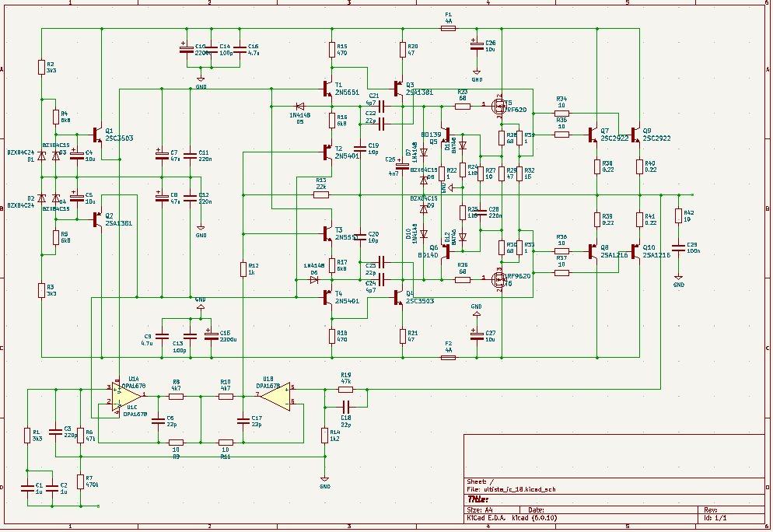Select resistor R42 at the output

tap(678, 215)
